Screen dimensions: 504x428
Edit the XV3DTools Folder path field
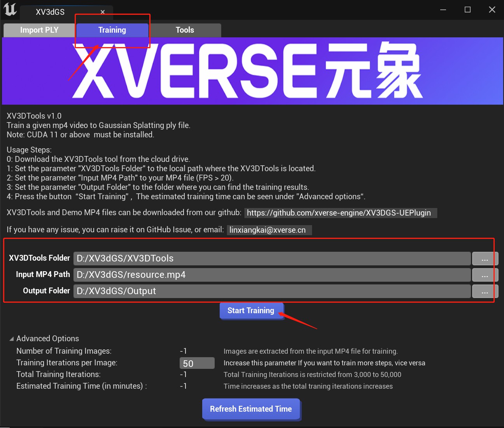pyautogui.click(x=272, y=258)
